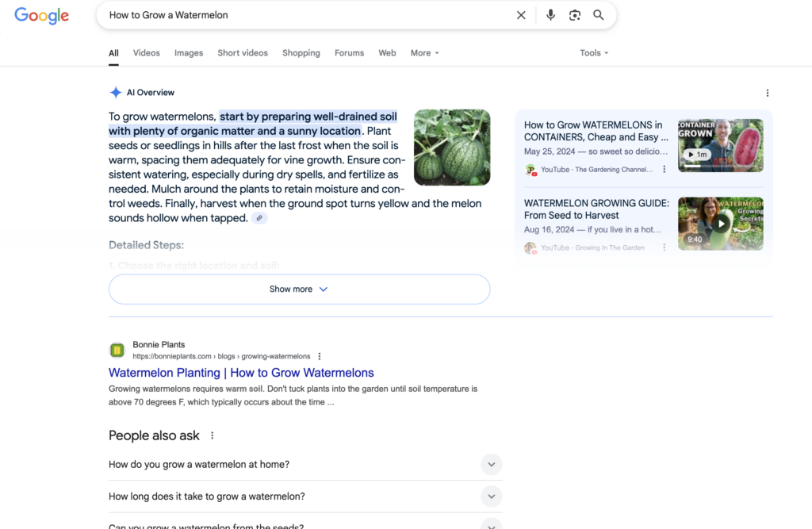Image resolution: width=812 pixels, height=529 pixels.
Task: Open more options beside bonnieplants.com URL
Action: pyautogui.click(x=319, y=356)
